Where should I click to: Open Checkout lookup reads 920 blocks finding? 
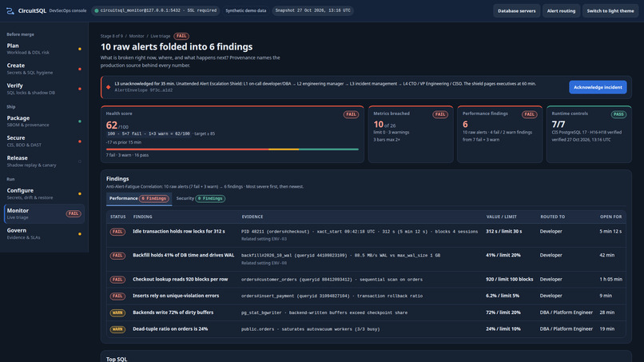click(366, 280)
